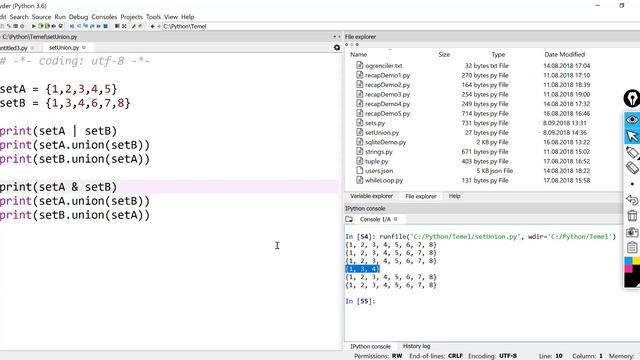Viewport: 640px width, 360px height.
Task: Undo last annotation with curved arrow icon
Action: [632, 200]
